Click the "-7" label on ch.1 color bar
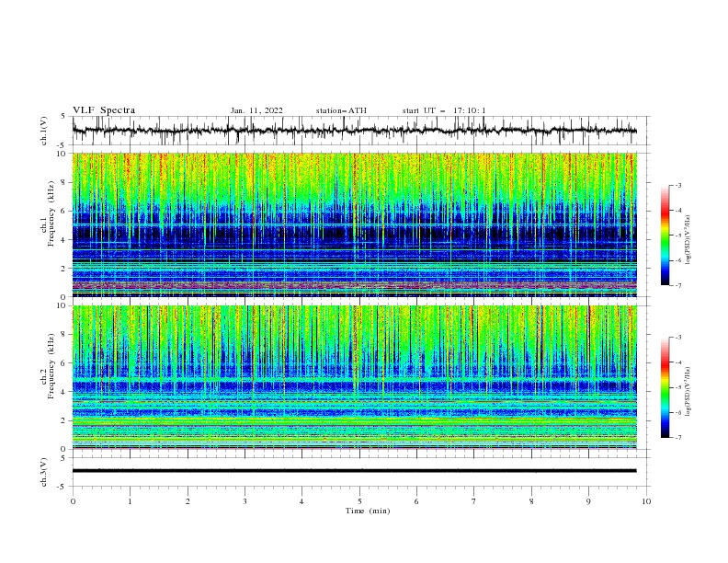This screenshot has height=563, width=728. pos(677,285)
